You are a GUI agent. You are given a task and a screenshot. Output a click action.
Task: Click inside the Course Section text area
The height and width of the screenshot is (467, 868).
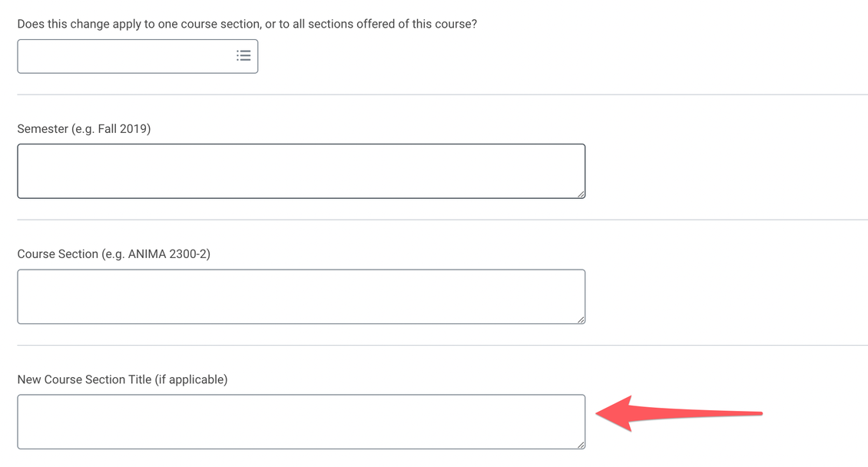coord(301,296)
